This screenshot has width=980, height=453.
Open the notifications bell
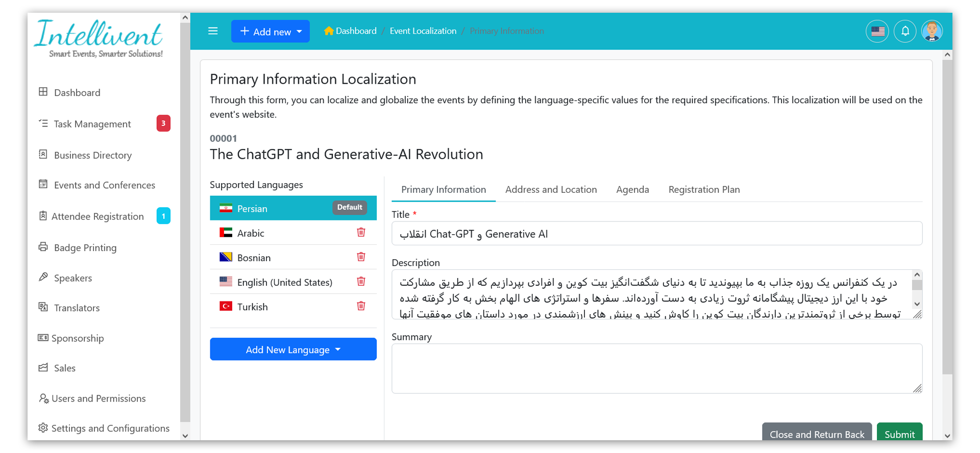(x=905, y=31)
